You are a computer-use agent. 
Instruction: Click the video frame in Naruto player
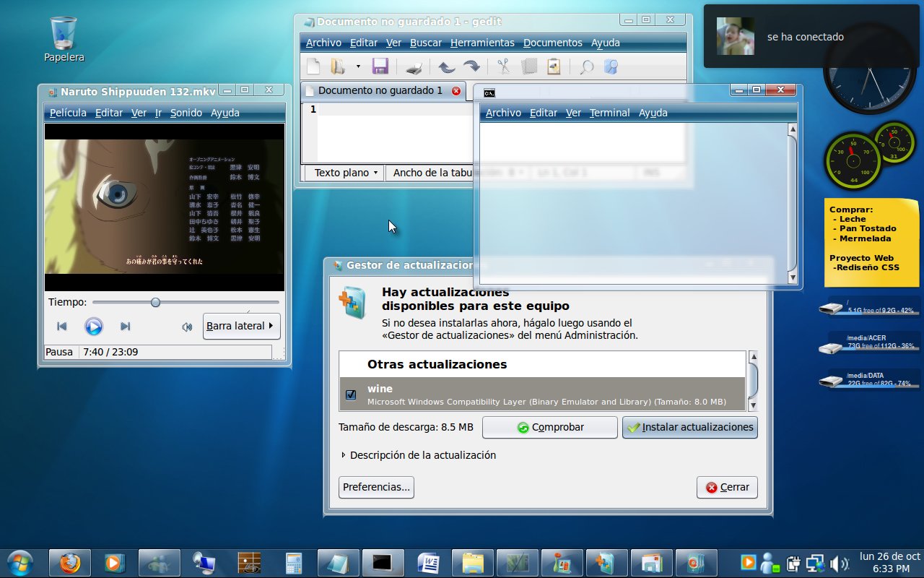pyautogui.click(x=165, y=207)
